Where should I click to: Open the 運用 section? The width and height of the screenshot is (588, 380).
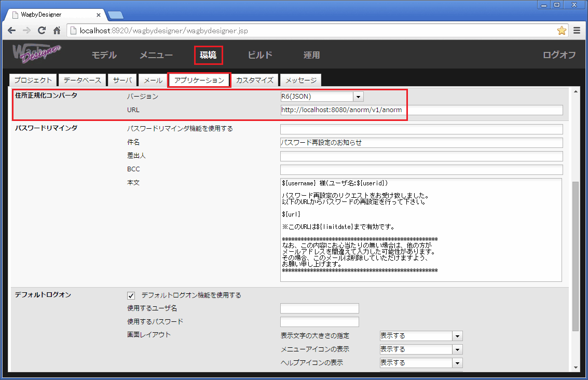pos(311,55)
